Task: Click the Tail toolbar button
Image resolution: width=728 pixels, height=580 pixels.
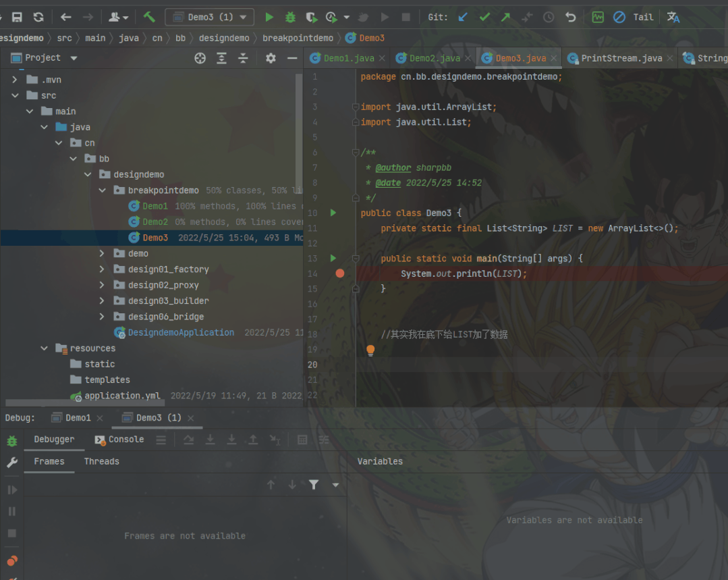Action: coord(643,17)
